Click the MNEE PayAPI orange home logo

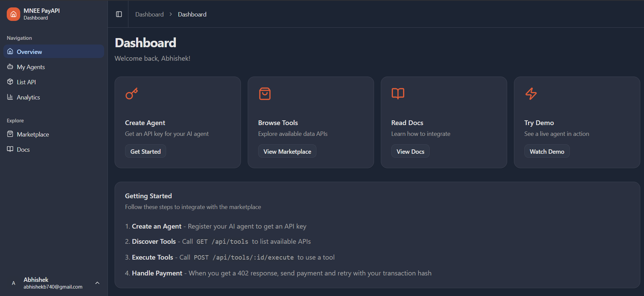tap(13, 14)
